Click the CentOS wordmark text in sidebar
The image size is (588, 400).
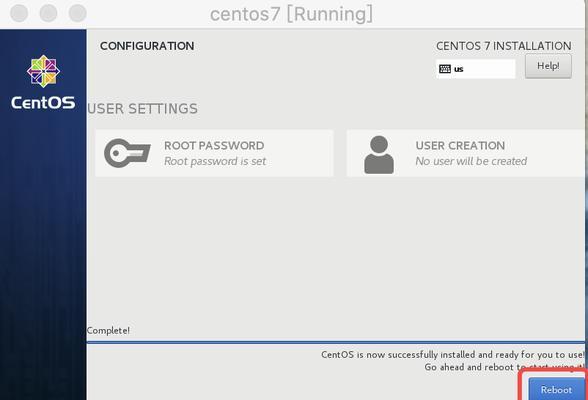[x=43, y=103]
